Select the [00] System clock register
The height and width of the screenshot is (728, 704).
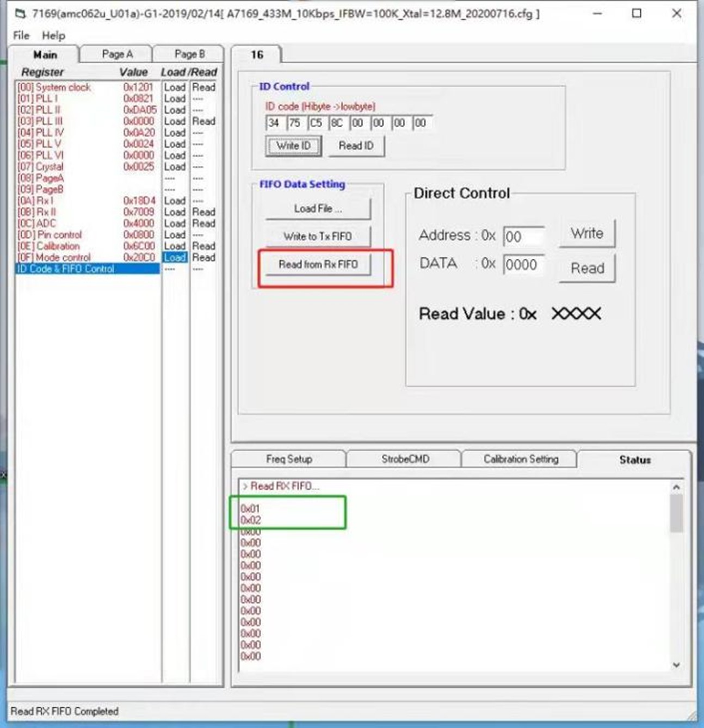point(54,88)
